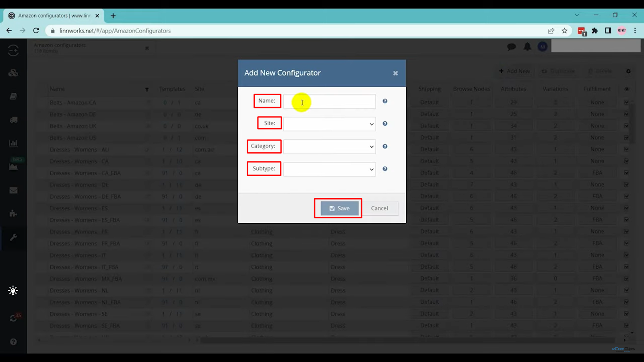Open the settings wrench icon in sidebar

13,237
